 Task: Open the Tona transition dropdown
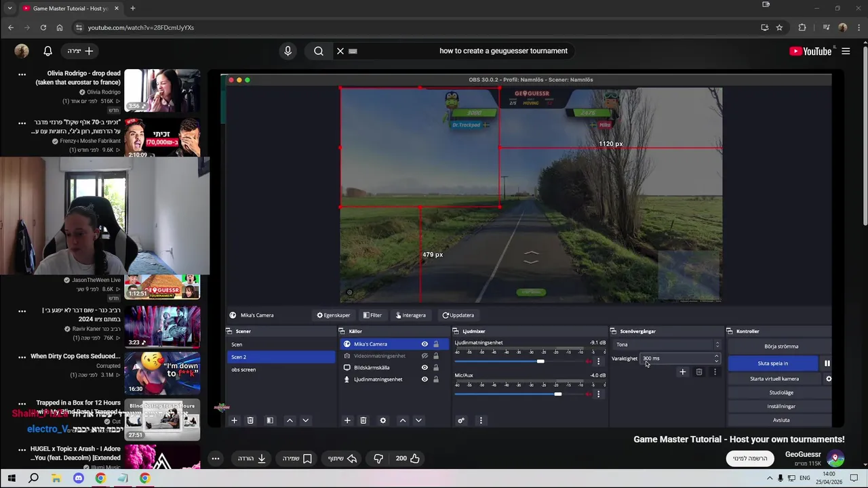[x=667, y=344]
